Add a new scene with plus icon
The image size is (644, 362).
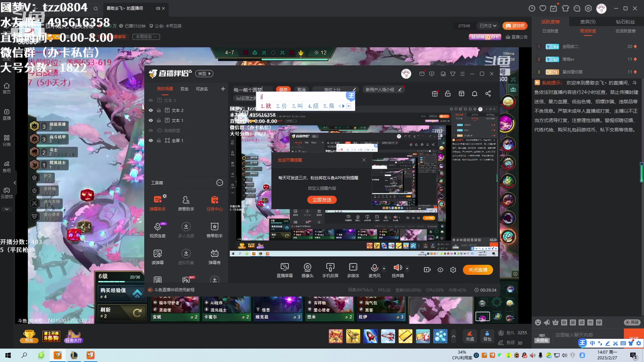[223, 89]
